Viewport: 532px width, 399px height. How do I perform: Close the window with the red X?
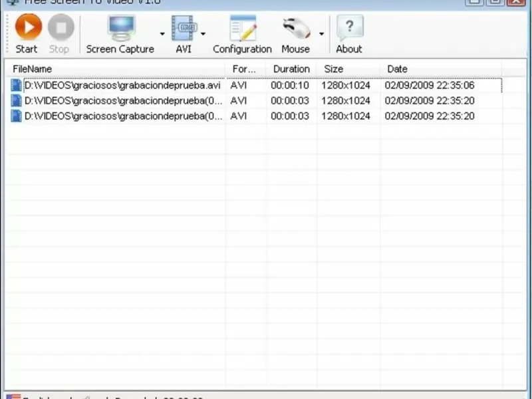[517, 1]
